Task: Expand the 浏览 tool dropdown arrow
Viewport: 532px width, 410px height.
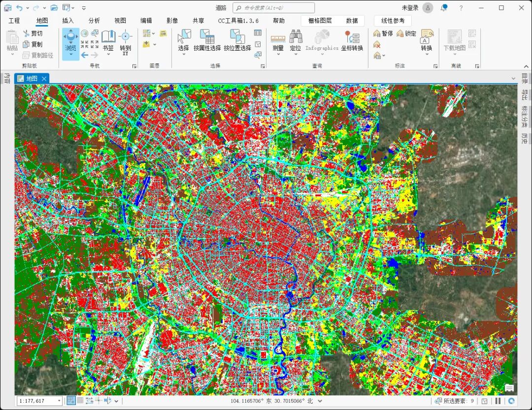Action: click(70, 54)
